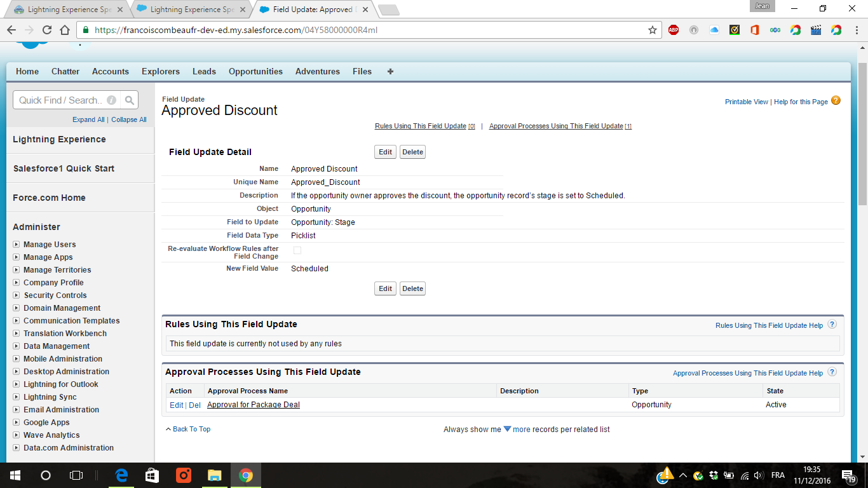Launch Microsoft Edge from the taskbar

pos(121,475)
